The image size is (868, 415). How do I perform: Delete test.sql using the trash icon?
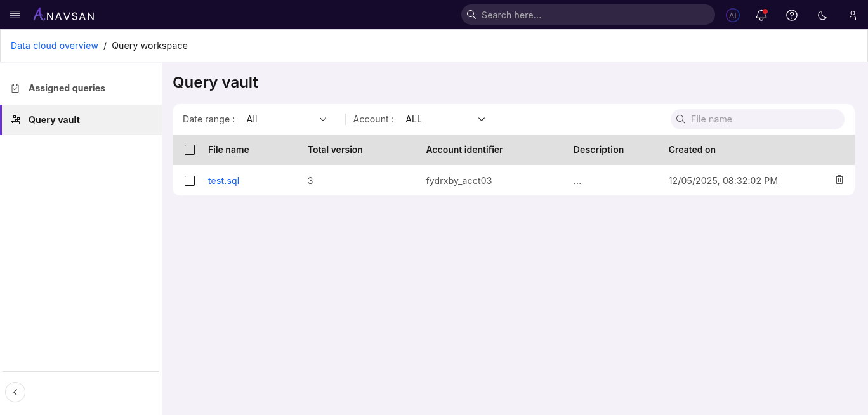[x=839, y=180]
